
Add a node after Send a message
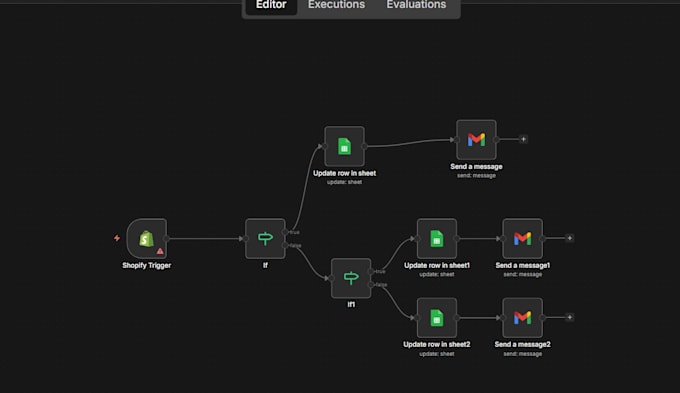(523, 139)
